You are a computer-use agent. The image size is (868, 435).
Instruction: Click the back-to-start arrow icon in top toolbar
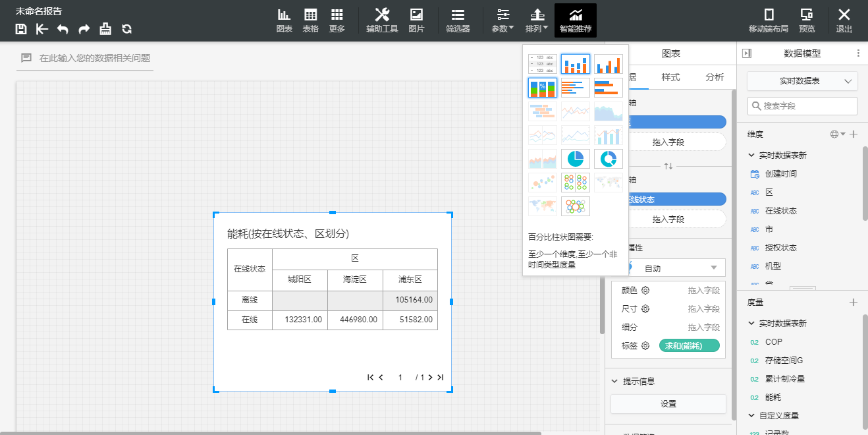(42, 29)
